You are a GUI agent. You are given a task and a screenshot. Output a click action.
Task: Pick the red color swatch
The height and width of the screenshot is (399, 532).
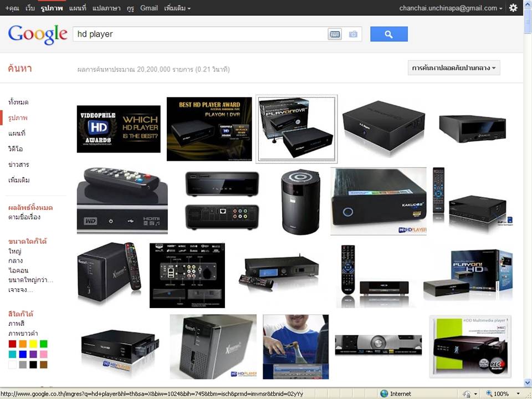click(x=13, y=344)
